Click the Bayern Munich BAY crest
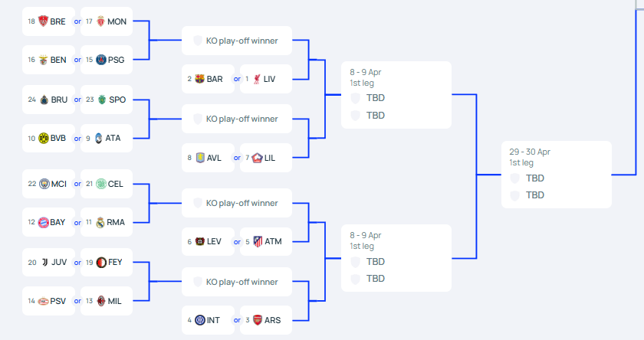Viewport: 644px width, 340px height. click(x=44, y=222)
